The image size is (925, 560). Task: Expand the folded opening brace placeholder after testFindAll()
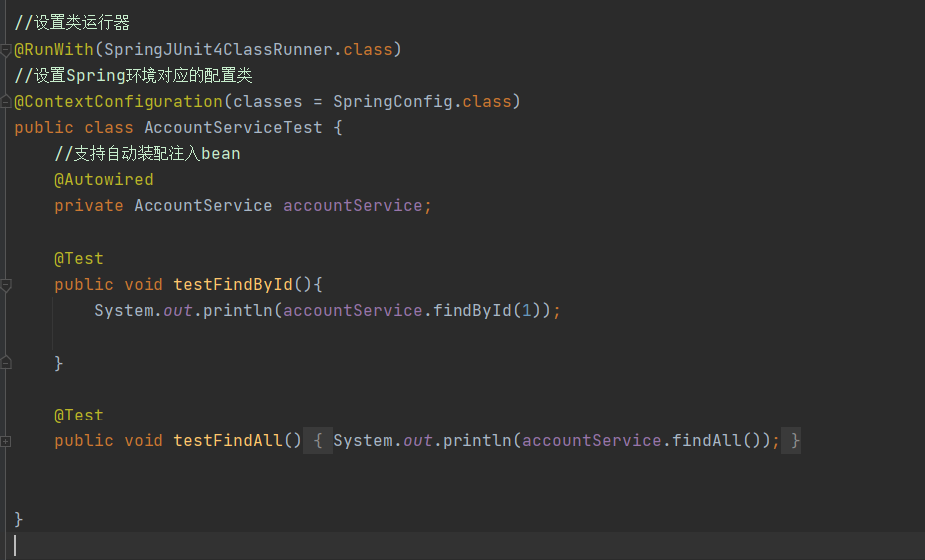coord(318,441)
